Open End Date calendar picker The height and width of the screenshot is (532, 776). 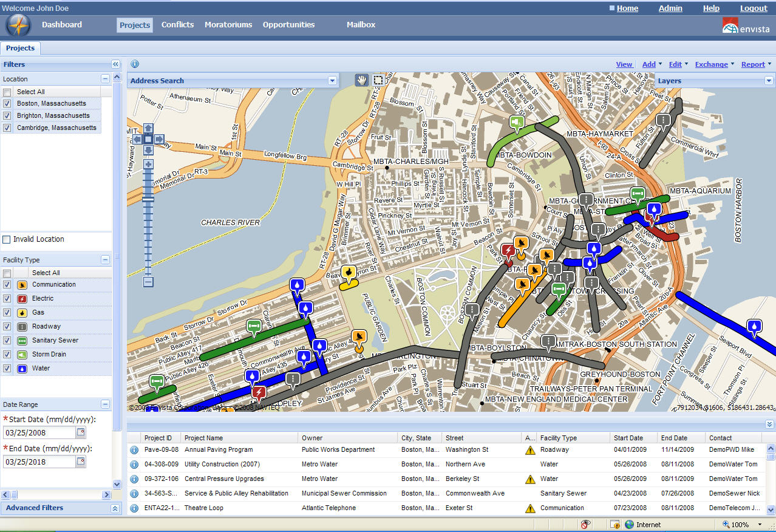point(81,462)
